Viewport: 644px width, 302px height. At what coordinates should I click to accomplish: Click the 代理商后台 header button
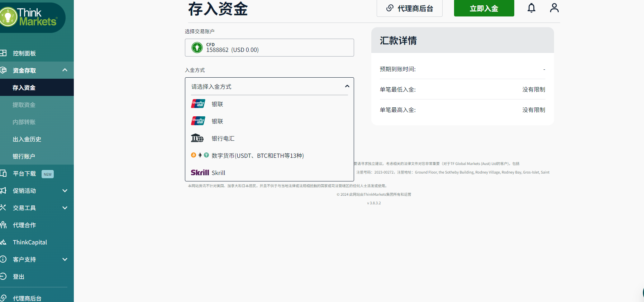[409, 8]
